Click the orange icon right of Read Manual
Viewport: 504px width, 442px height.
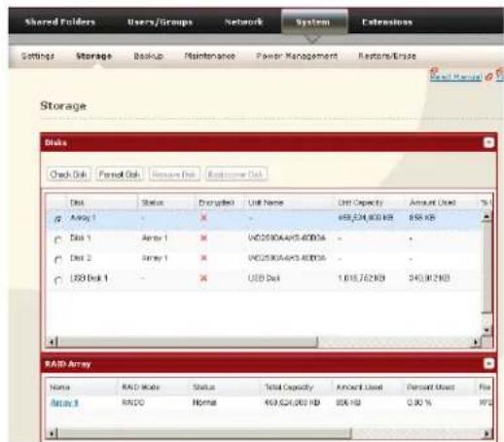coord(489,77)
